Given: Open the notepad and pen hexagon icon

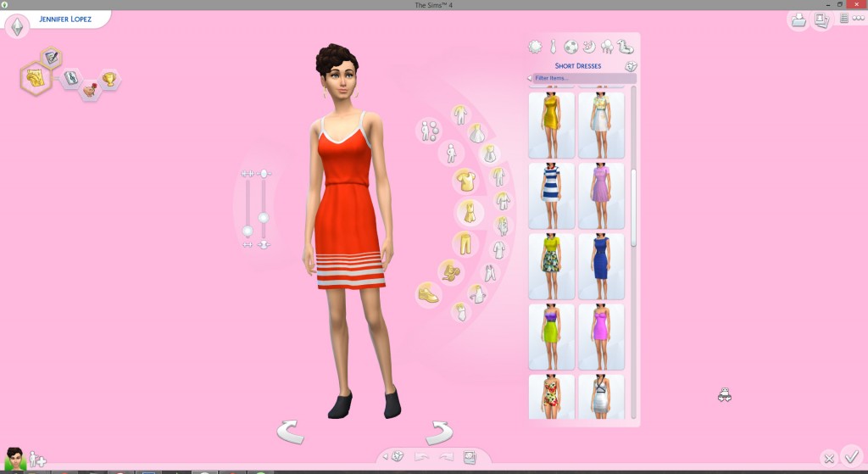Looking at the screenshot, I should click(51, 57).
